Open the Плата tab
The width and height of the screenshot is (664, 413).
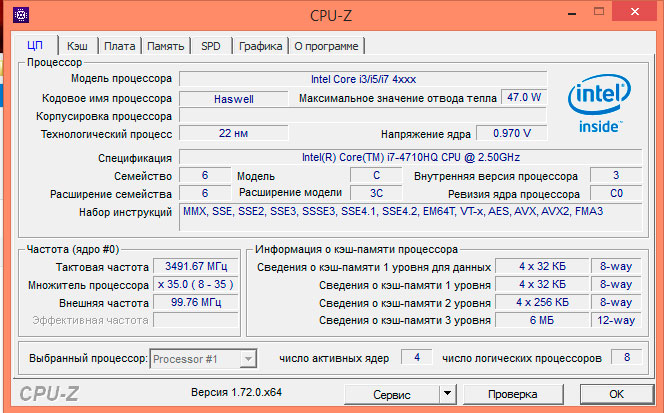[x=120, y=46]
